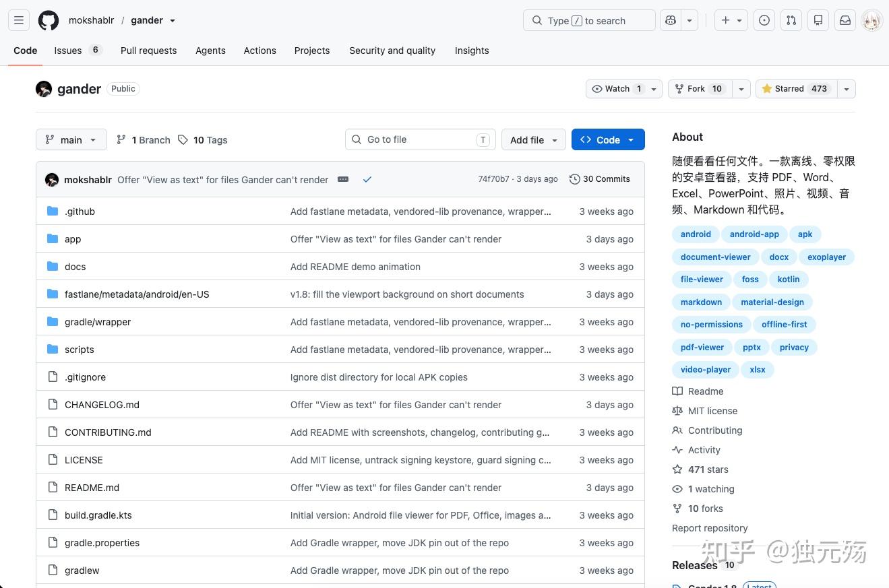Open commit hash 74f70b7
This screenshot has width=889, height=588.
click(494, 179)
